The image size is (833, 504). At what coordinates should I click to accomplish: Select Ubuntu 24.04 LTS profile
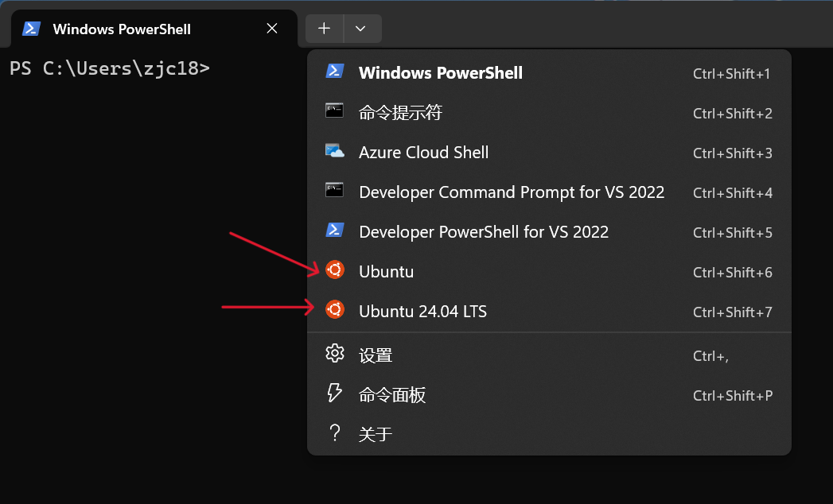click(422, 312)
